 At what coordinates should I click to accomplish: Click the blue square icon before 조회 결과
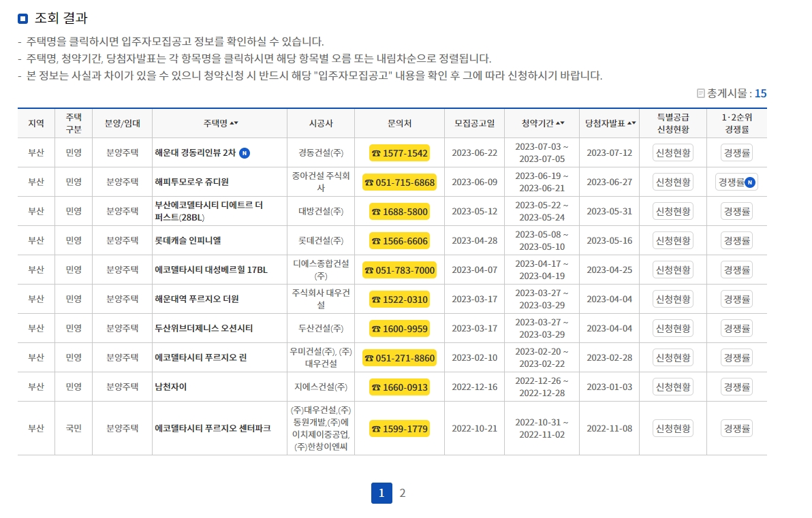(x=22, y=18)
